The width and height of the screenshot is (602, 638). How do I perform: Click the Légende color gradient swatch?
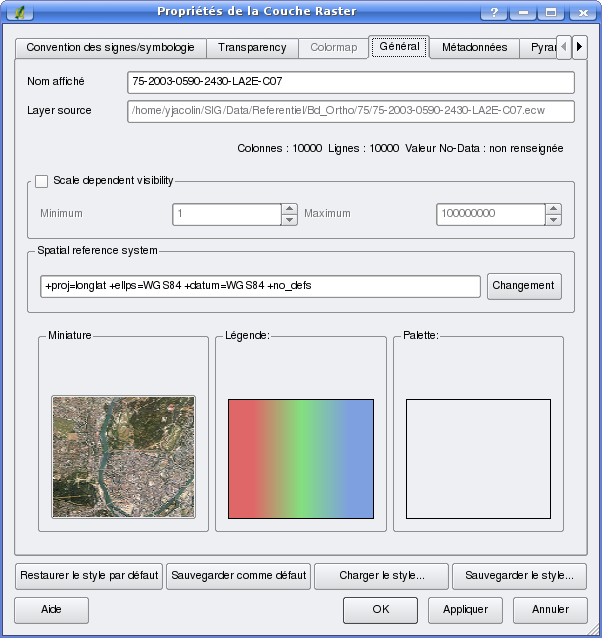click(x=301, y=459)
